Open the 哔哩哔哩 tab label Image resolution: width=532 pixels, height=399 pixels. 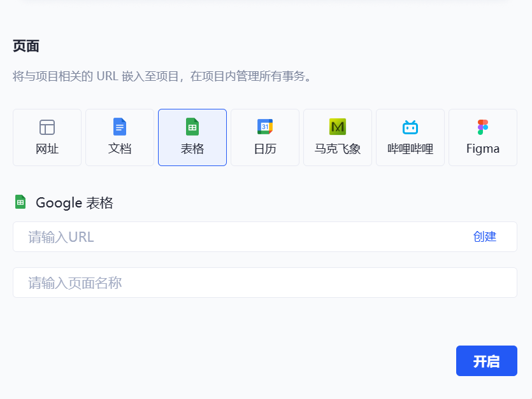(410, 150)
